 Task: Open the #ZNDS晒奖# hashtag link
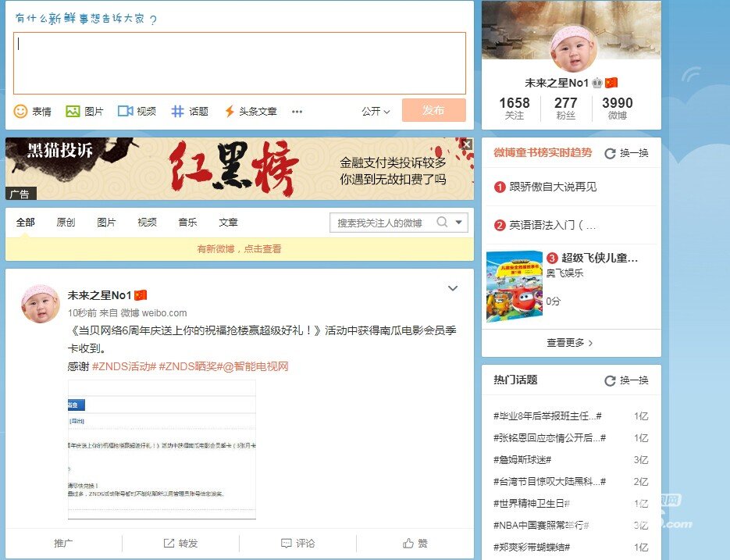pos(189,366)
